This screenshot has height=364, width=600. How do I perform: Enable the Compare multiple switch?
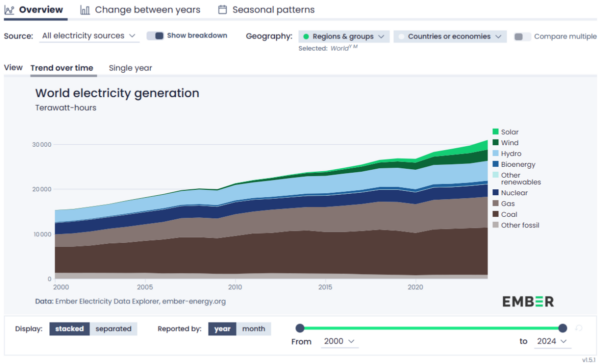522,37
